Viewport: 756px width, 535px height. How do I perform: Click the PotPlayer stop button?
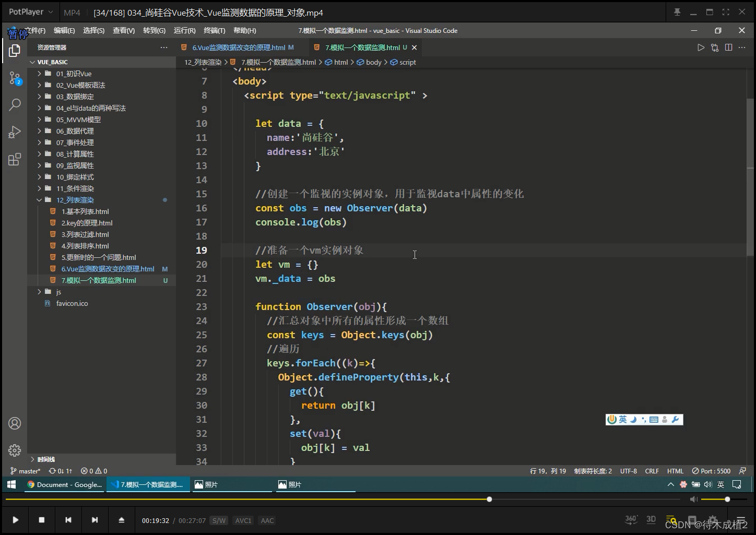(42, 520)
